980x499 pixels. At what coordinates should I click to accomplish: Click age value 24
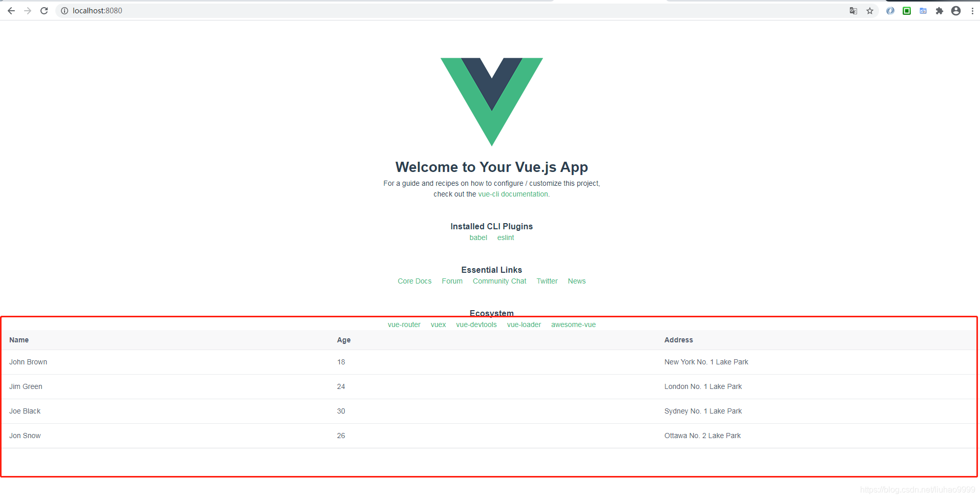pos(341,387)
